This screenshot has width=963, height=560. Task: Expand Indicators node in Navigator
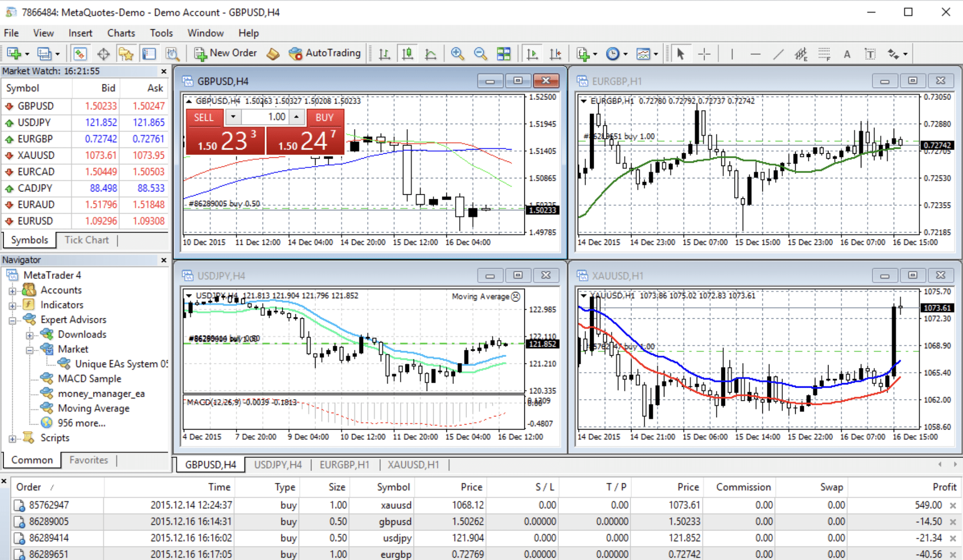12,306
